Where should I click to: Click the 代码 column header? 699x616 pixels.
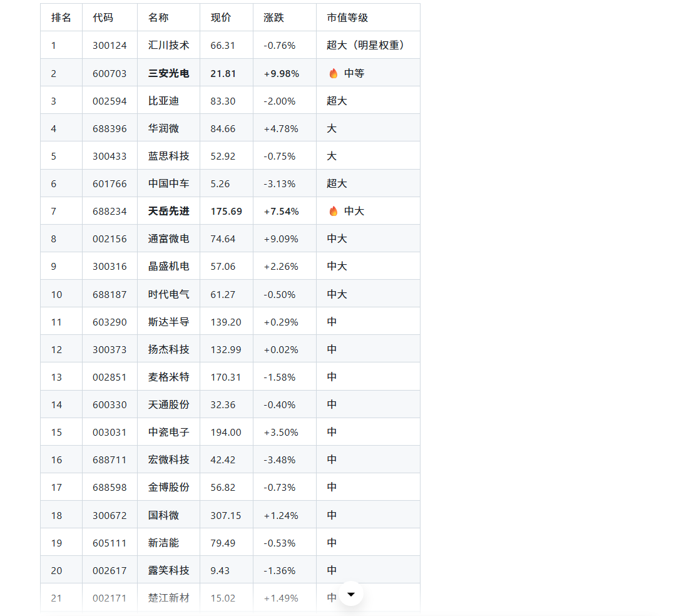pyautogui.click(x=103, y=18)
